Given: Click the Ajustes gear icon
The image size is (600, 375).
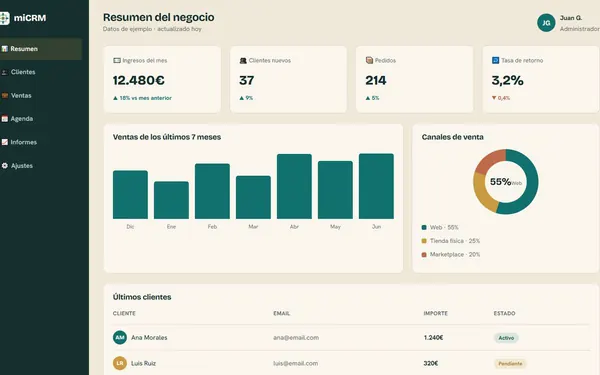Looking at the screenshot, I should pyautogui.click(x=5, y=166).
